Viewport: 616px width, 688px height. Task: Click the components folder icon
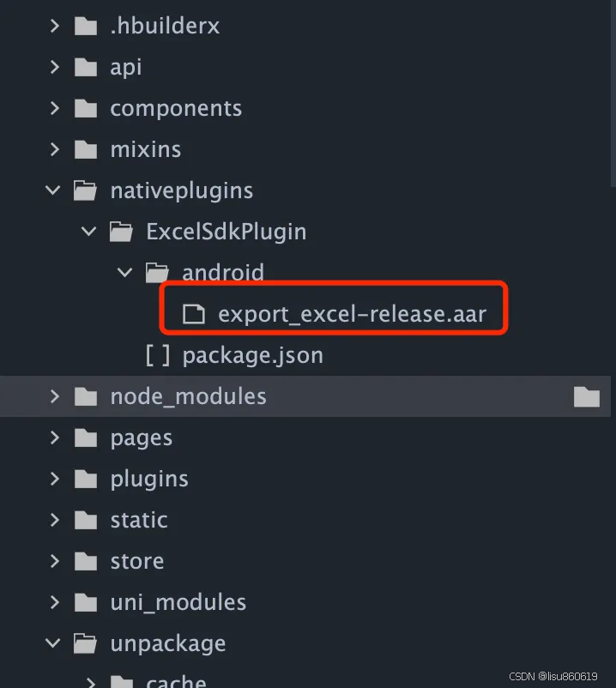click(x=85, y=108)
